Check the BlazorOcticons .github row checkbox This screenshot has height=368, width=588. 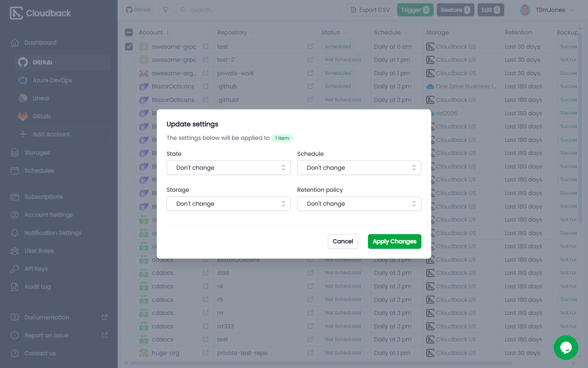(129, 86)
